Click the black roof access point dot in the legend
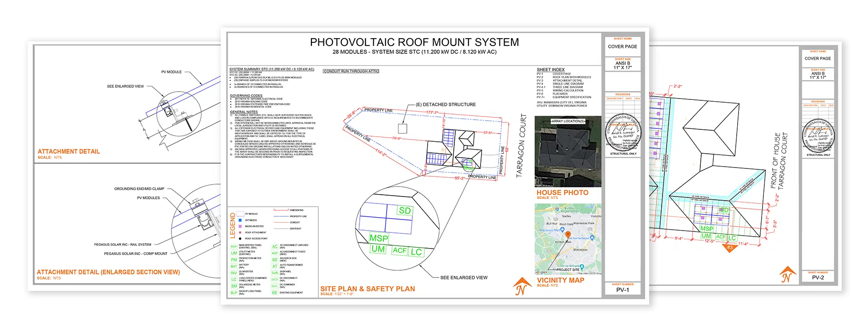 [240, 238]
